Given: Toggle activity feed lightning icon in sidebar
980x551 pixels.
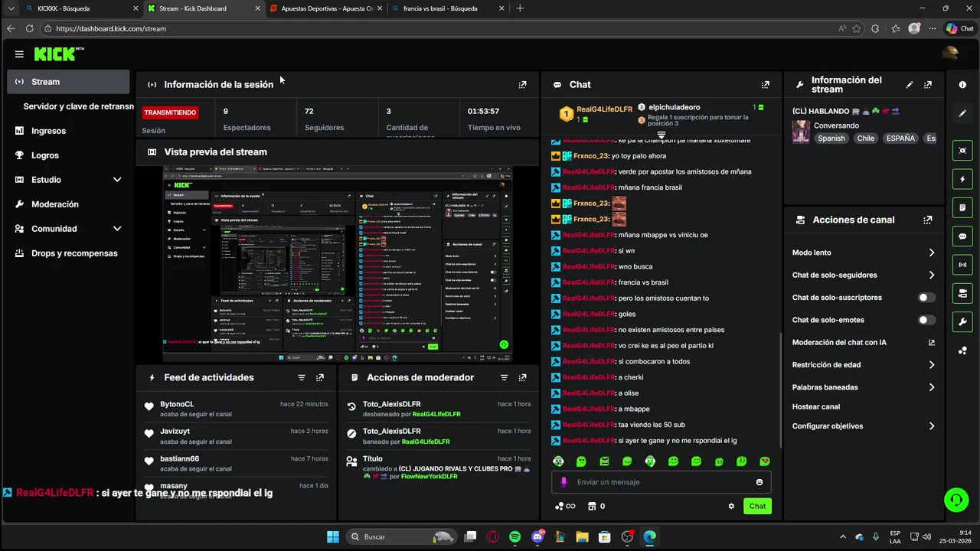Looking at the screenshot, I should click(962, 179).
